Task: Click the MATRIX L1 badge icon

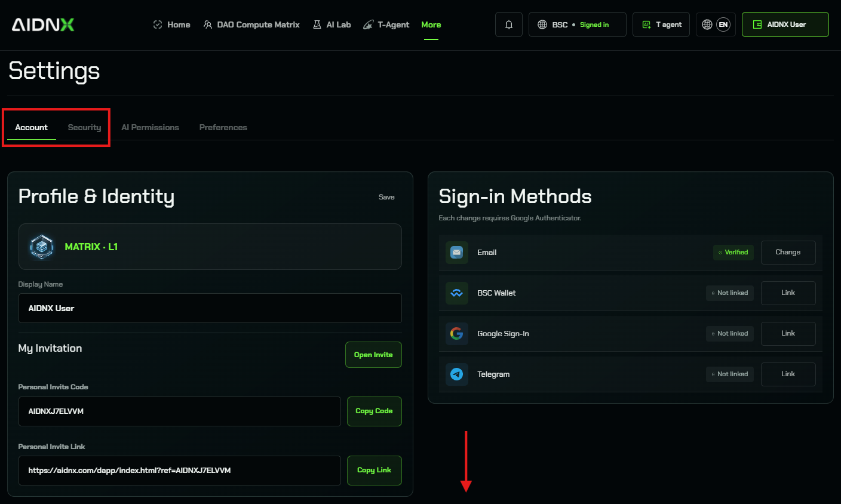Action: 42,247
